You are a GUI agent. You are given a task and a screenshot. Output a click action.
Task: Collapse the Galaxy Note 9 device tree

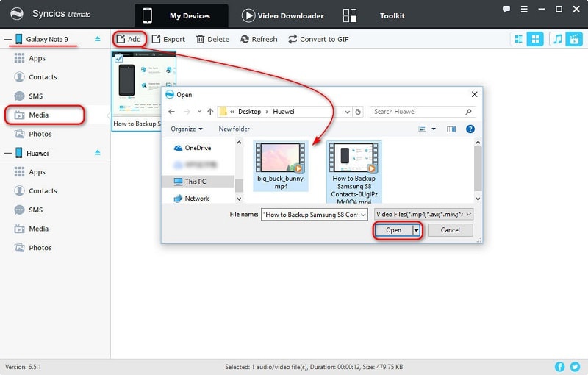pos(8,39)
